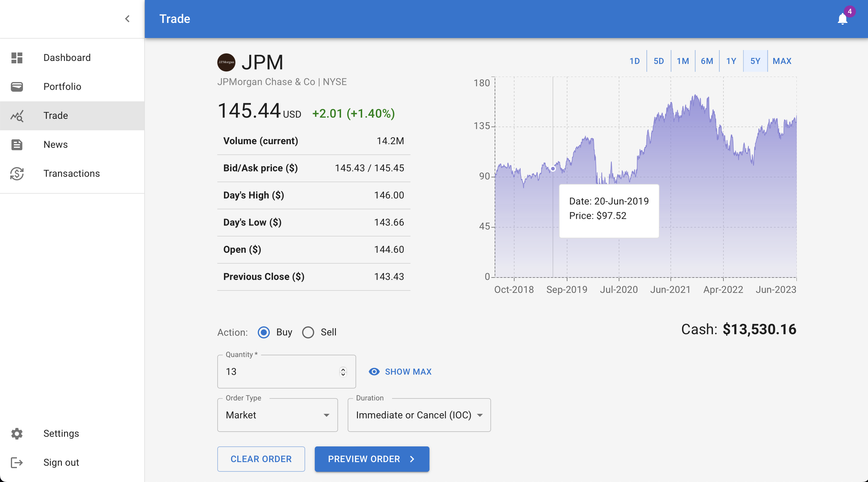
Task: Click Previous Close value 143.43
Action: pos(389,277)
